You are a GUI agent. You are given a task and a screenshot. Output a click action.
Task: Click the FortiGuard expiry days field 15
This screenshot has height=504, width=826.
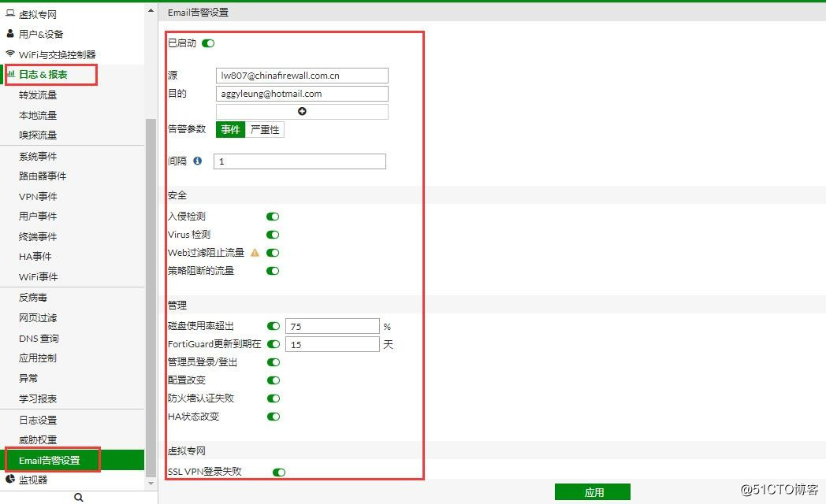[333, 344]
